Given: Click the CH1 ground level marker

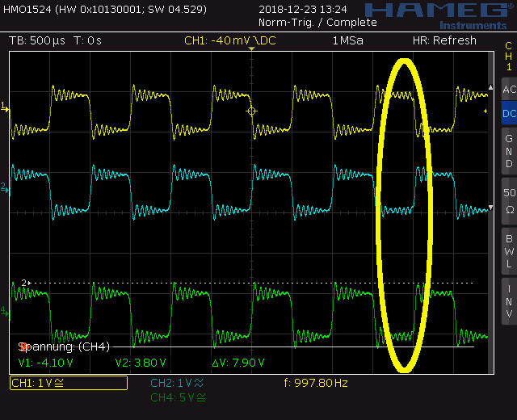Looking at the screenshot, I should 5,107.
